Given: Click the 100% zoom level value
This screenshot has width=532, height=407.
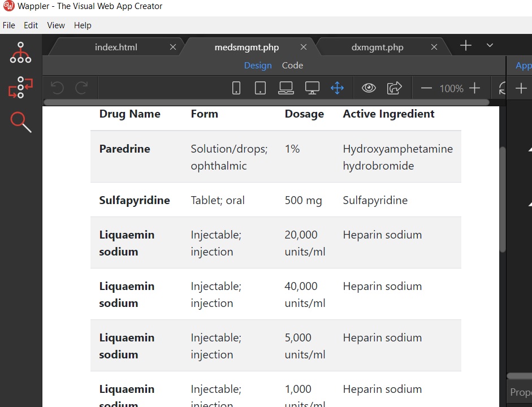Looking at the screenshot, I should pos(451,89).
